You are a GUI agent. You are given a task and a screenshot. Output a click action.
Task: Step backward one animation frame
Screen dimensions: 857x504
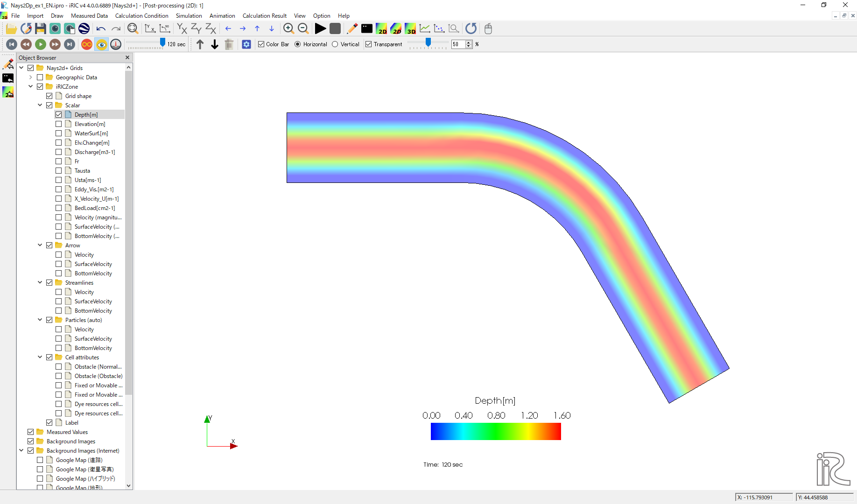26,44
